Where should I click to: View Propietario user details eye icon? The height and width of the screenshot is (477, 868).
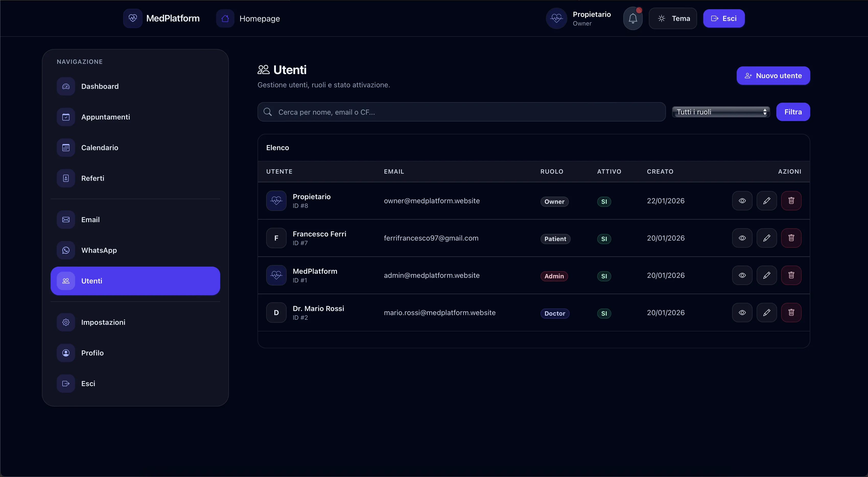click(742, 201)
